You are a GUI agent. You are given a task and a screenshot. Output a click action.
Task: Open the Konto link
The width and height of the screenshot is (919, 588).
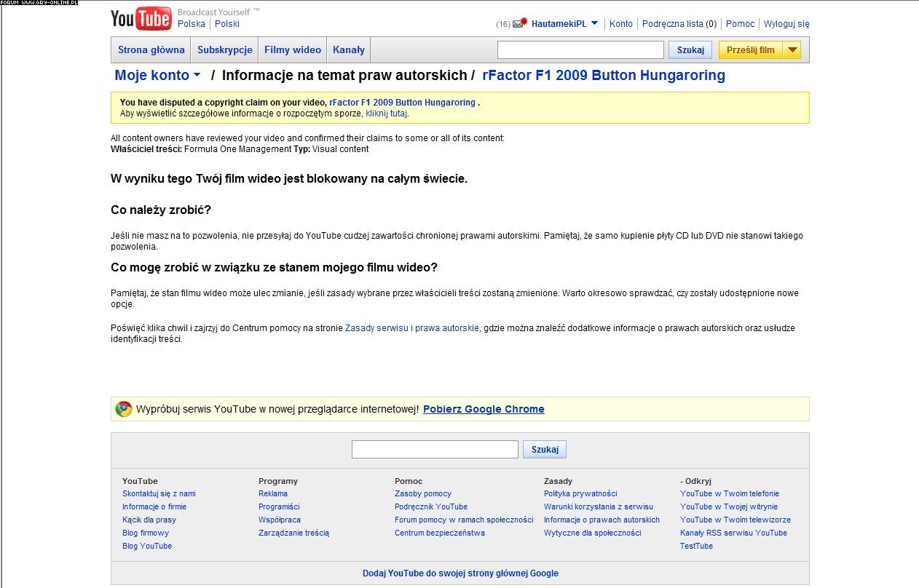(621, 24)
